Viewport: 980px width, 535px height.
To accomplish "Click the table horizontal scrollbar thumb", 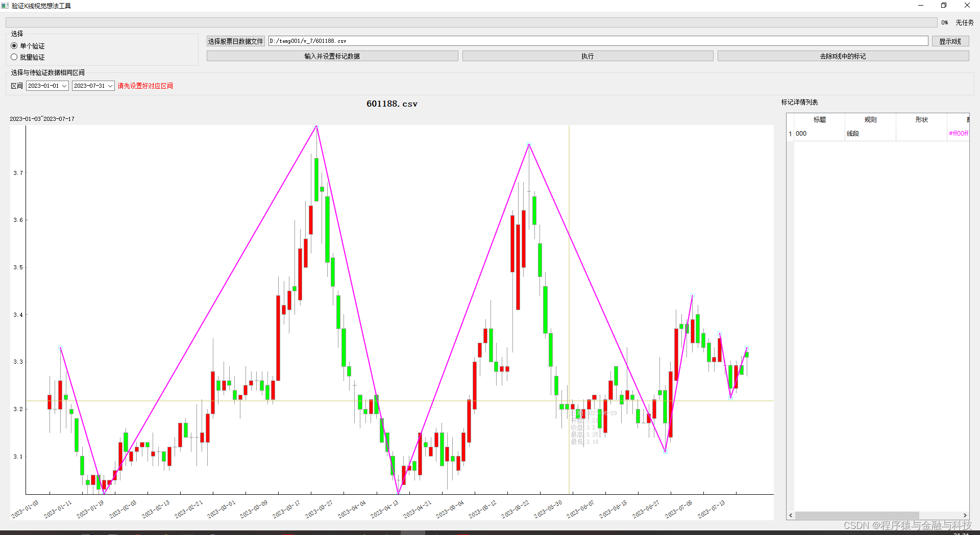I will [857, 515].
